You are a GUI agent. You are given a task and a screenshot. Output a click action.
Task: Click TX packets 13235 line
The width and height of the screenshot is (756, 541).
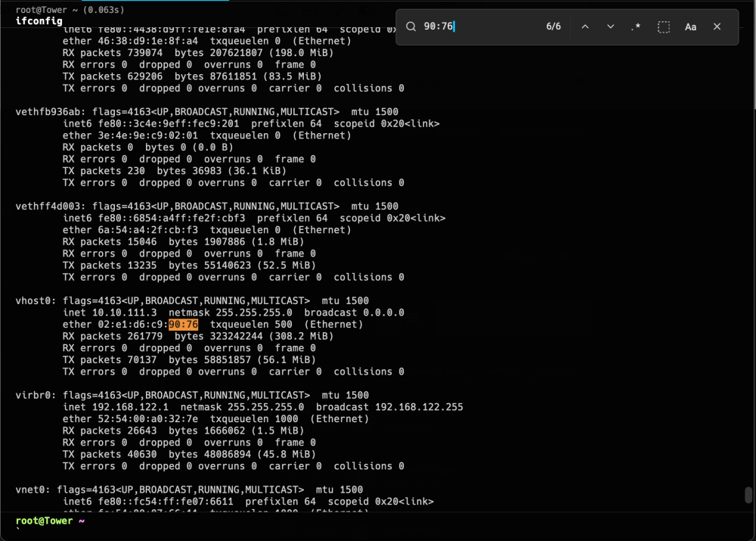[190, 266]
